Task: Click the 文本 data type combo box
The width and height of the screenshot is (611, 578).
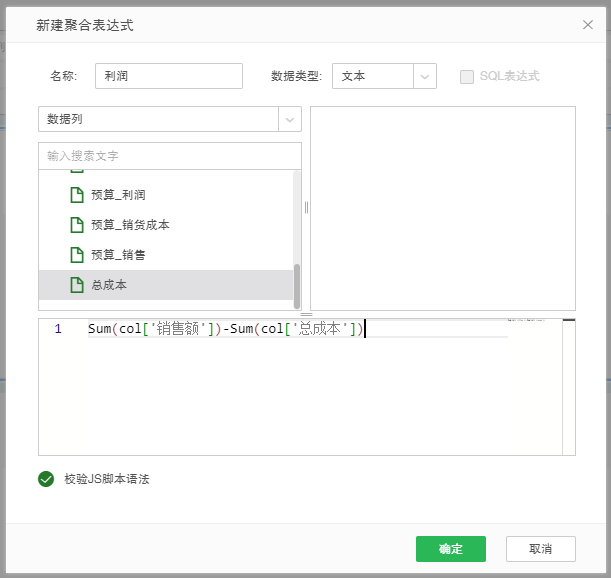Action: 372,77
